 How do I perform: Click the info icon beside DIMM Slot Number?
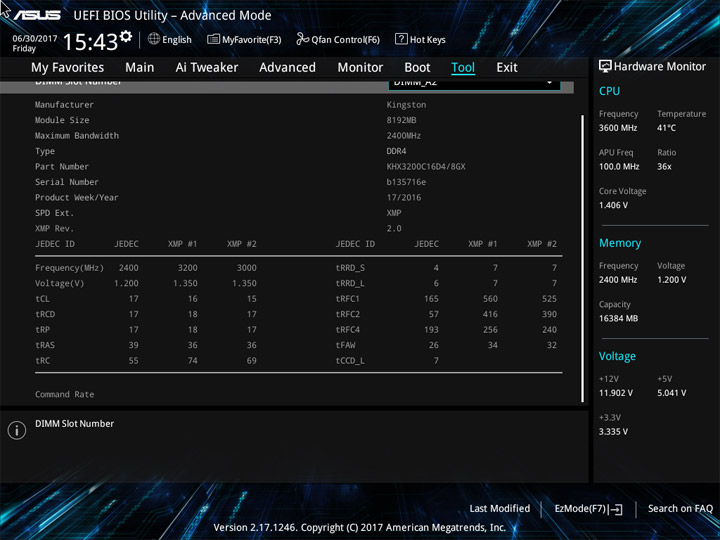coord(17,430)
